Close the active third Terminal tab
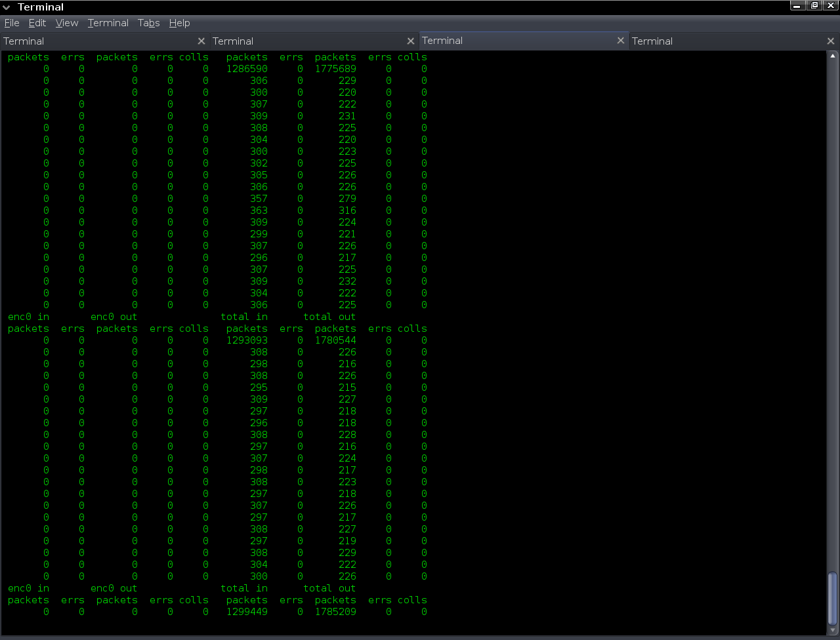This screenshot has width=840, height=640. (621, 41)
